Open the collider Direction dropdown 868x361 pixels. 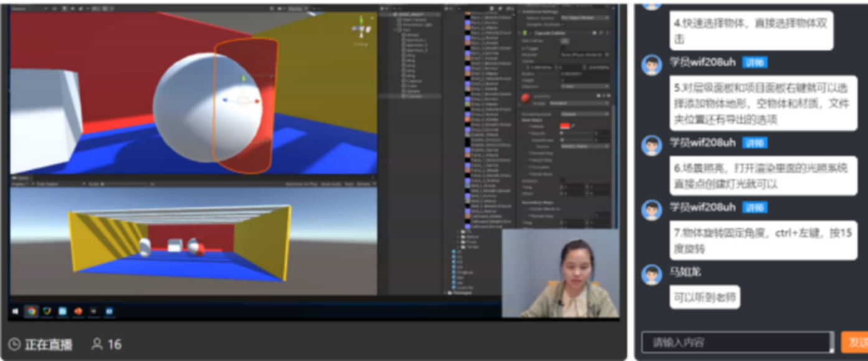(x=585, y=86)
